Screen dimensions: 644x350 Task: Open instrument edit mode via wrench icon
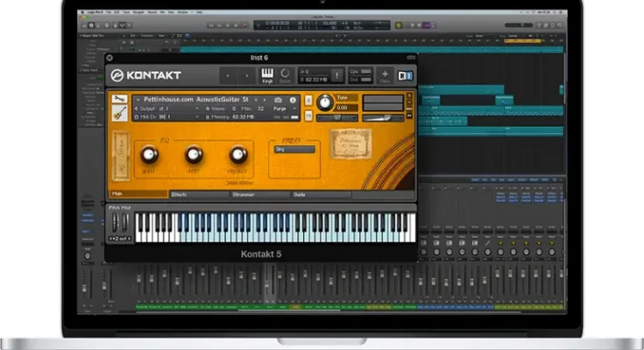coord(118,100)
